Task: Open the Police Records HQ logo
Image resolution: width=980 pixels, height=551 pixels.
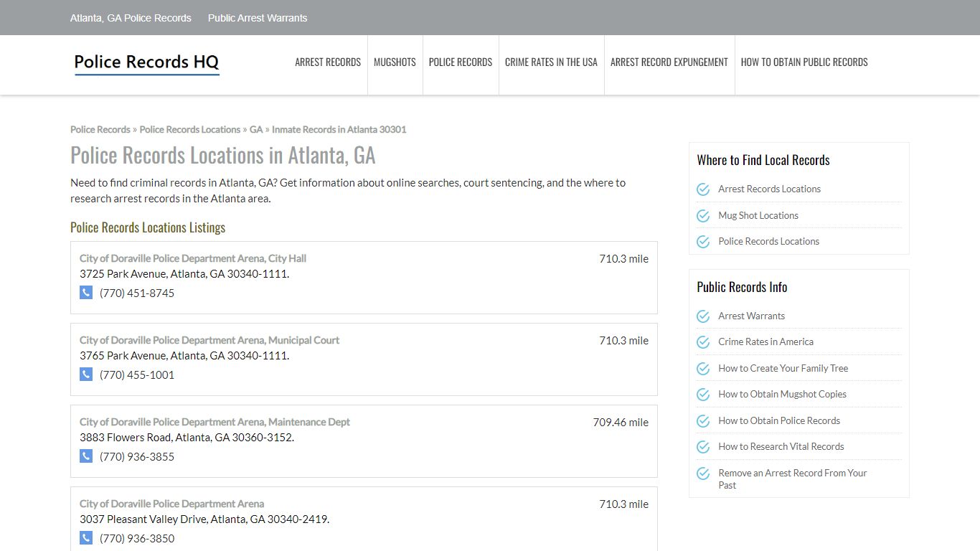Action: (x=146, y=63)
